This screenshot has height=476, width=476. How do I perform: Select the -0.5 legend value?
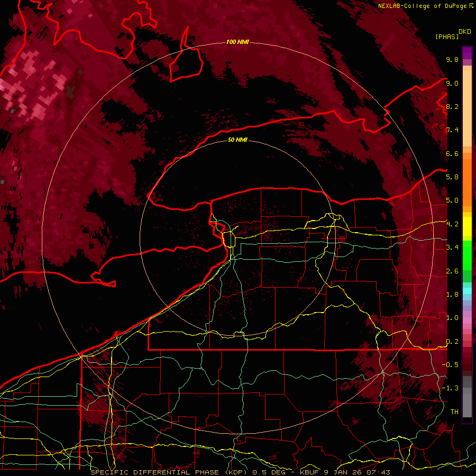[x=450, y=365]
